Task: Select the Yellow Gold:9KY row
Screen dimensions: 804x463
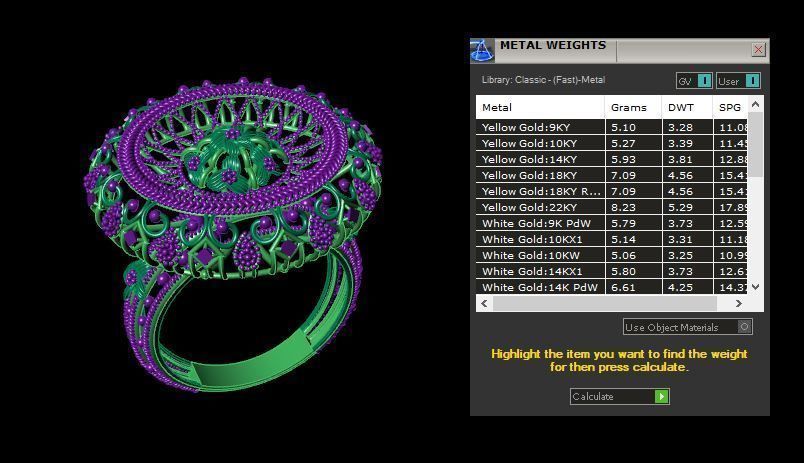Action: click(612, 127)
